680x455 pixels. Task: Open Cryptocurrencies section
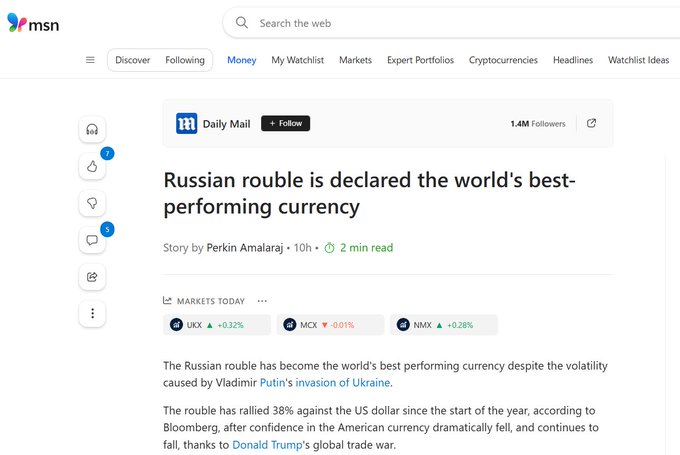coord(503,60)
